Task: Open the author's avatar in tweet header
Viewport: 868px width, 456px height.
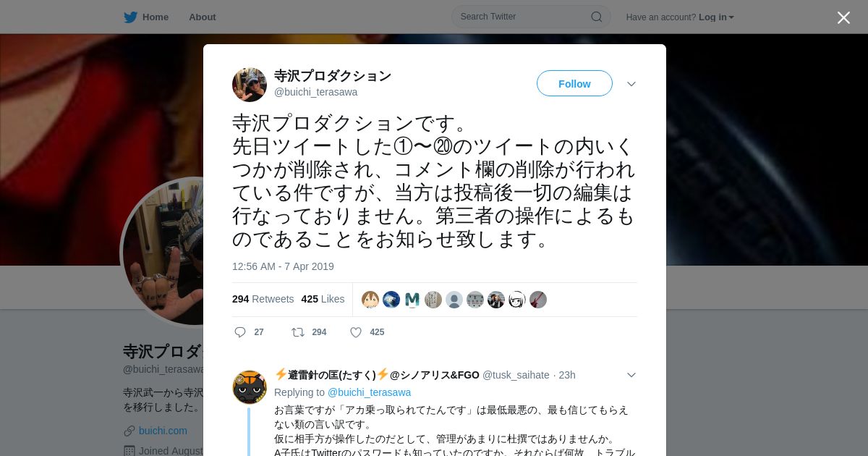Action: (x=250, y=85)
